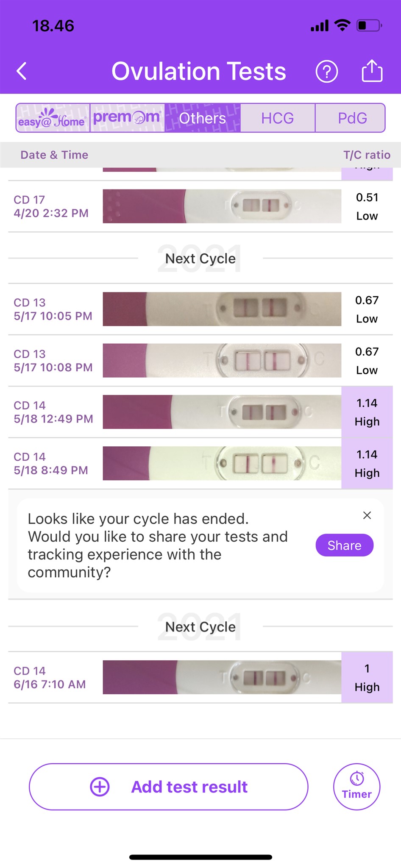The height and width of the screenshot is (868, 401).
Task: Tap the plus icon to add result
Action: pyautogui.click(x=100, y=787)
